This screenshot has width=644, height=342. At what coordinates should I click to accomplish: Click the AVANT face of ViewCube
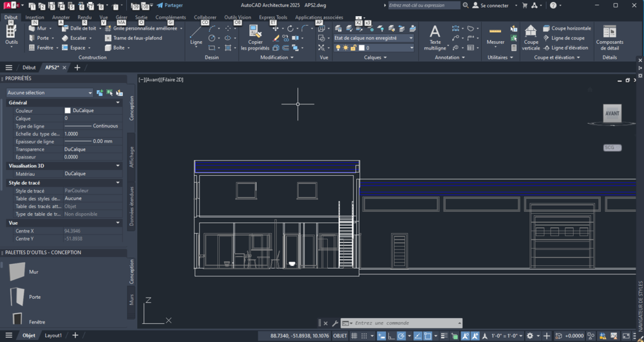[x=612, y=113]
